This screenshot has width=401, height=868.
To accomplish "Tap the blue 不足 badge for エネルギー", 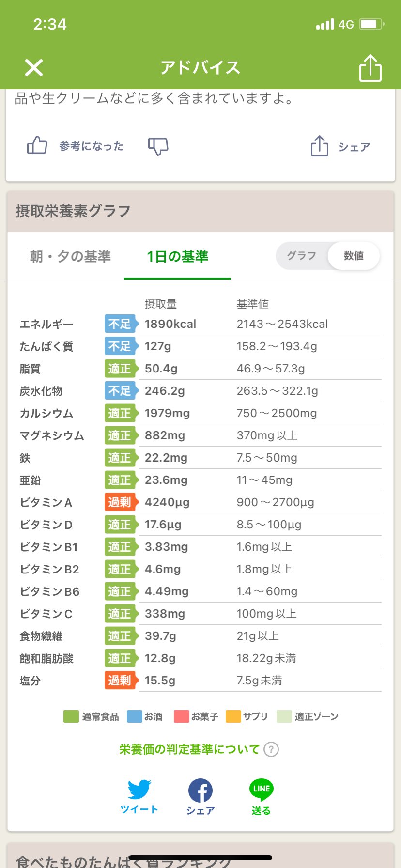I will 120,324.
